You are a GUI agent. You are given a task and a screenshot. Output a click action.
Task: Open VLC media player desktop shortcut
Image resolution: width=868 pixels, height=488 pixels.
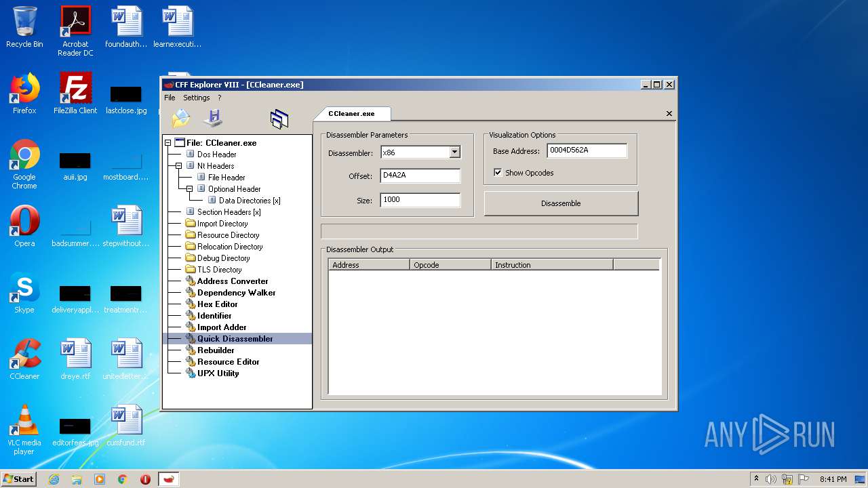[x=24, y=430]
